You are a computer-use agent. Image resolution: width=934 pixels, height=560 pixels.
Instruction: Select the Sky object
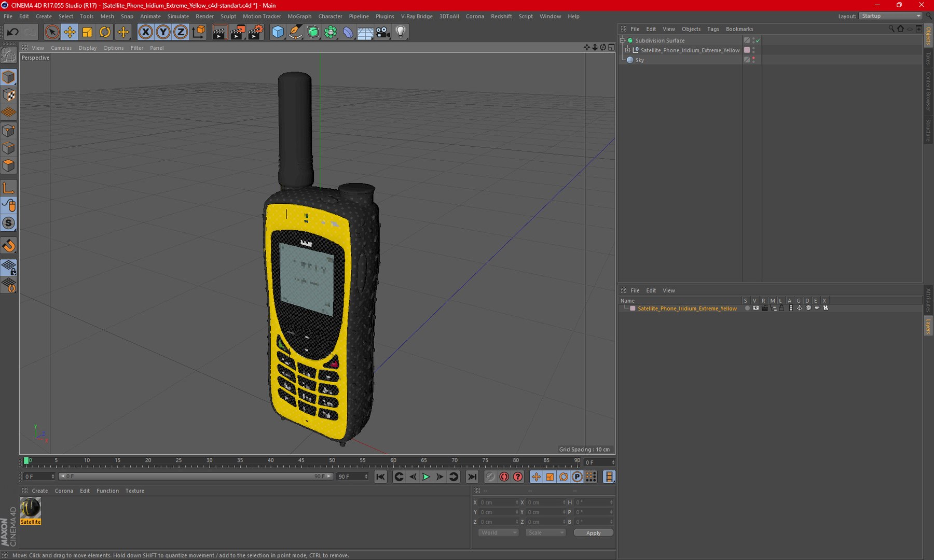639,60
